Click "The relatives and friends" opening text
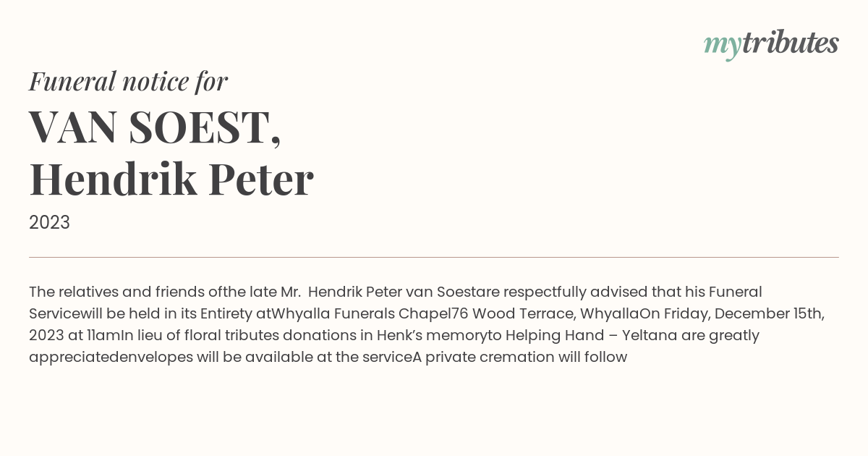 click(x=116, y=292)
